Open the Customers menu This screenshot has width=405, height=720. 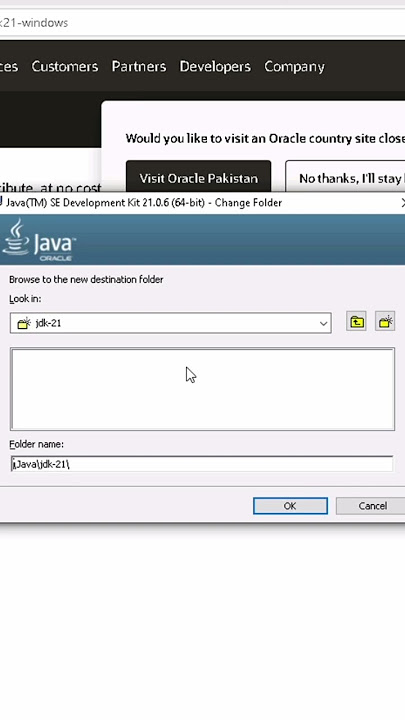tap(65, 67)
